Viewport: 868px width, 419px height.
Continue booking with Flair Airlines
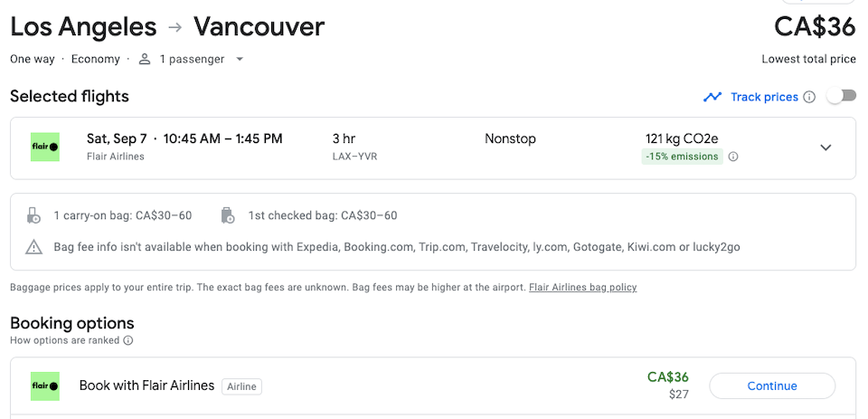771,386
